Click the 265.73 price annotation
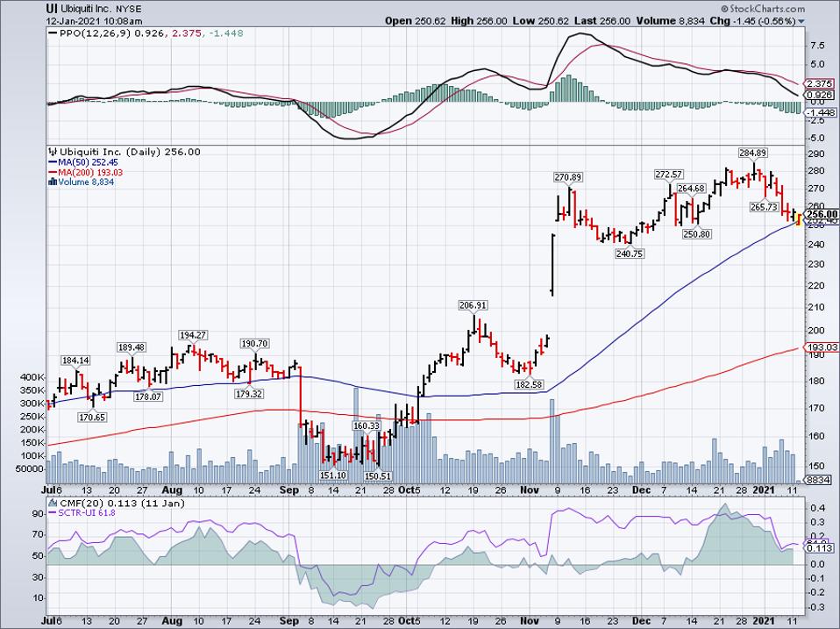Viewport: 840px width, 629px height. (x=764, y=207)
